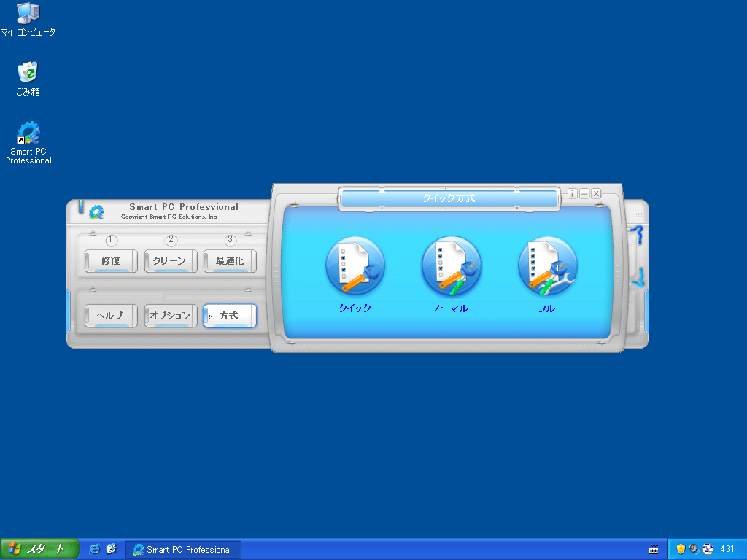The image size is (747, 560).
Task: Click the 修復 button
Action: [x=111, y=261]
